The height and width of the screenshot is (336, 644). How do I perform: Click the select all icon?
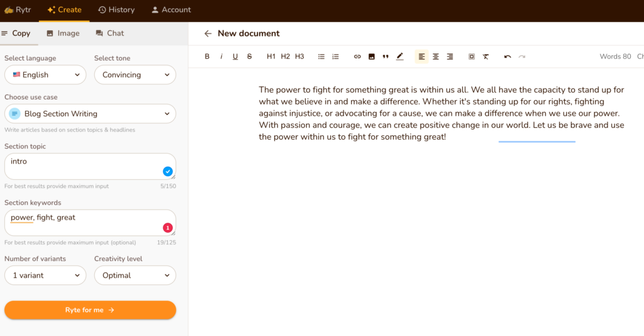point(472,57)
